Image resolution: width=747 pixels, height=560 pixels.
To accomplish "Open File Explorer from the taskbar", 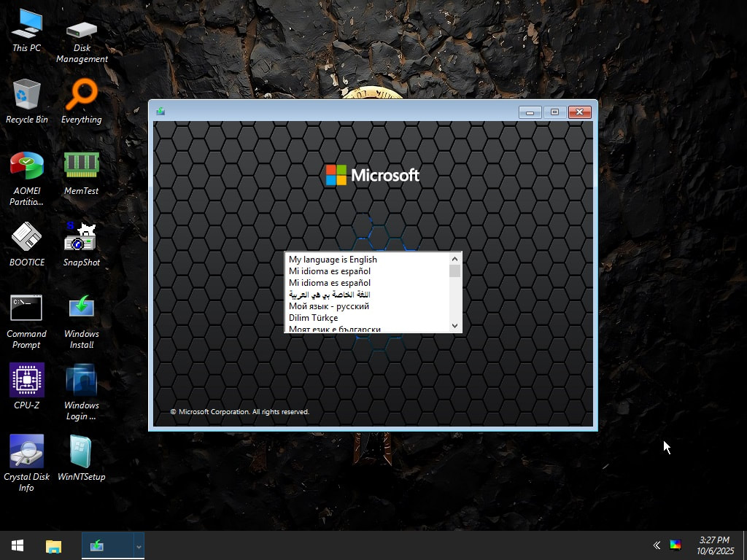I will pos(53,545).
